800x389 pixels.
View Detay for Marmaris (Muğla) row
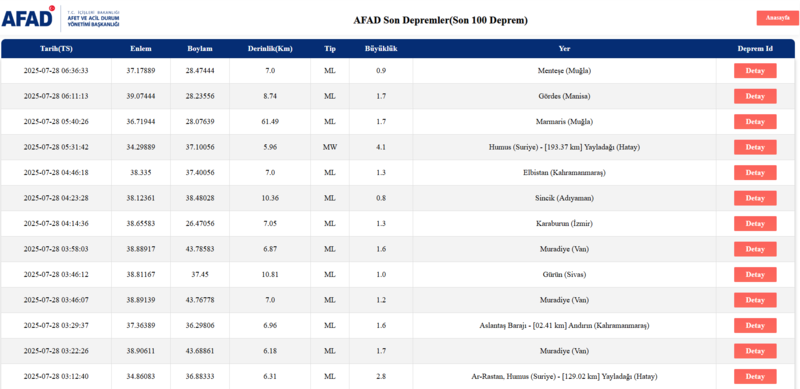(755, 122)
